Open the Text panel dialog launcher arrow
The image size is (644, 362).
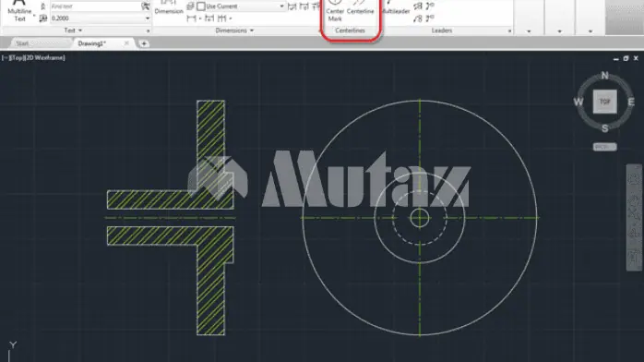pos(148,30)
